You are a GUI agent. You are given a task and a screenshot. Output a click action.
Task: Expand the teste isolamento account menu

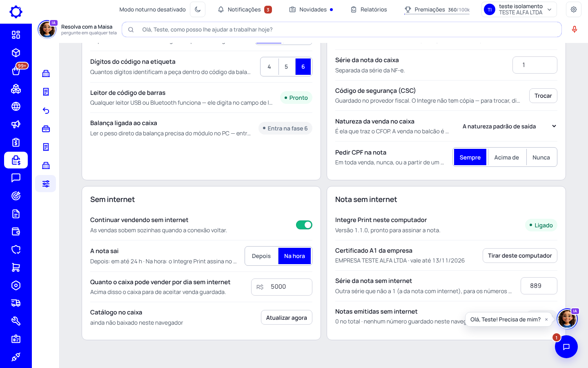pyautogui.click(x=519, y=9)
